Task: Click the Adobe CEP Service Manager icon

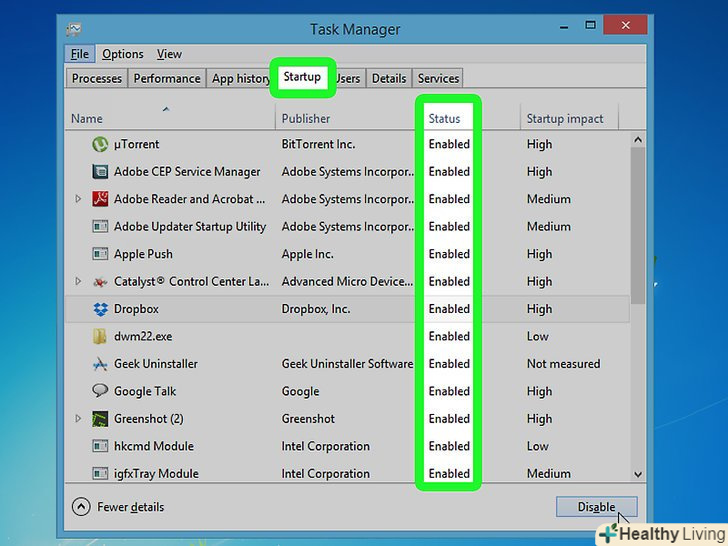Action: (100, 172)
